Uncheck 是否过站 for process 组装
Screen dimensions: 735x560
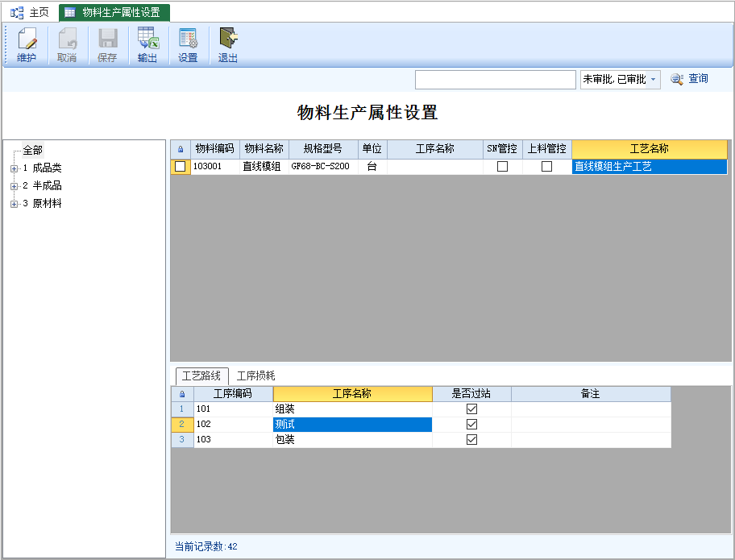[472, 409]
